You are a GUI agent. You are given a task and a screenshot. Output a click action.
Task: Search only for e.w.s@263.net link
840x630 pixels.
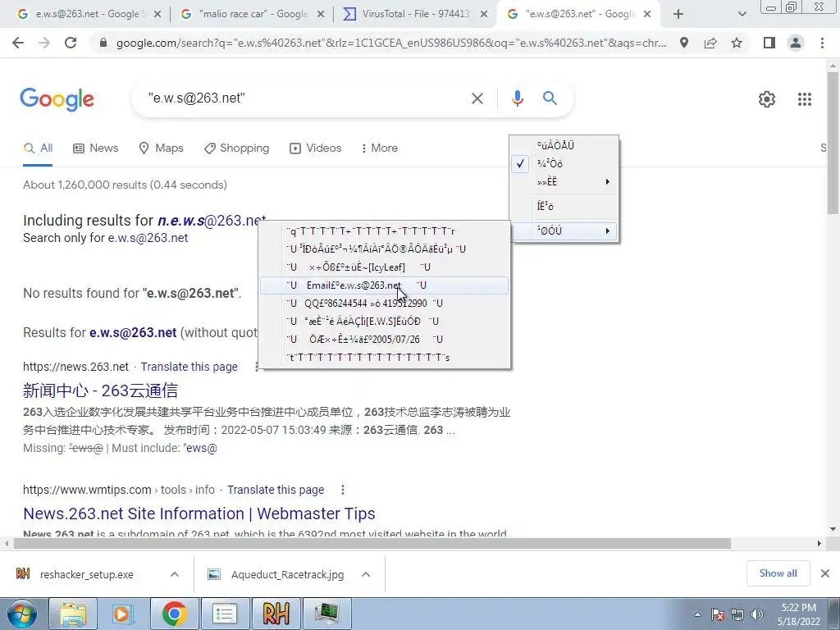[x=148, y=238]
